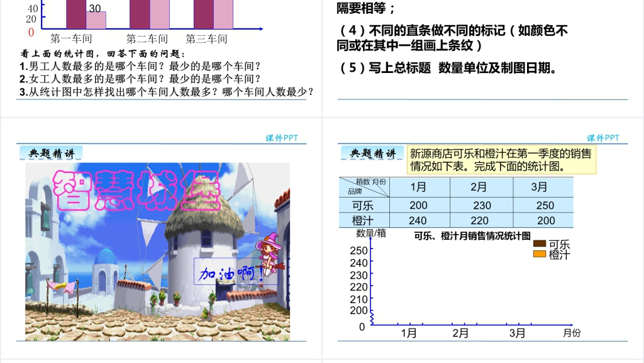The image size is (644, 363).
Task: Click the light pink bar above 第三车间
Action: (x=223, y=14)
